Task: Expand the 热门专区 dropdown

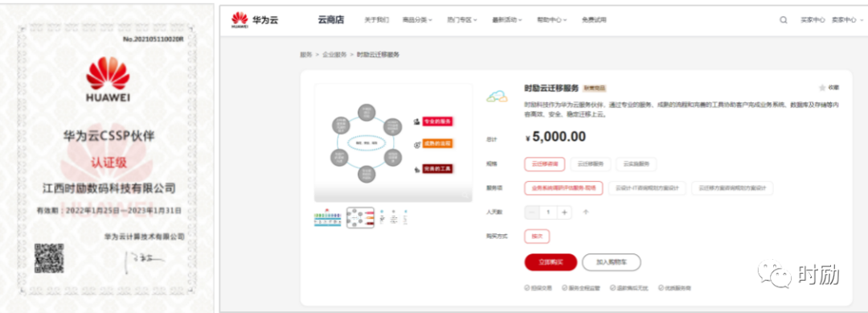Action: click(x=462, y=20)
